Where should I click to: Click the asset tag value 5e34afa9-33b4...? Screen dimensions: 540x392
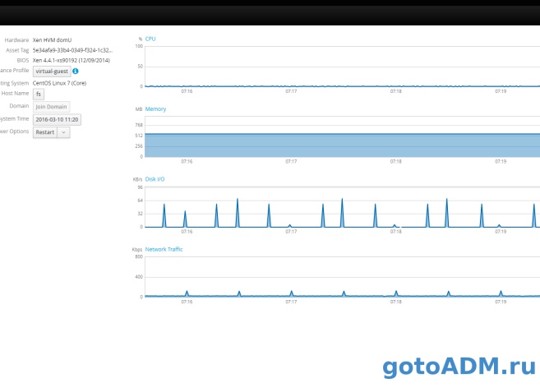point(72,50)
